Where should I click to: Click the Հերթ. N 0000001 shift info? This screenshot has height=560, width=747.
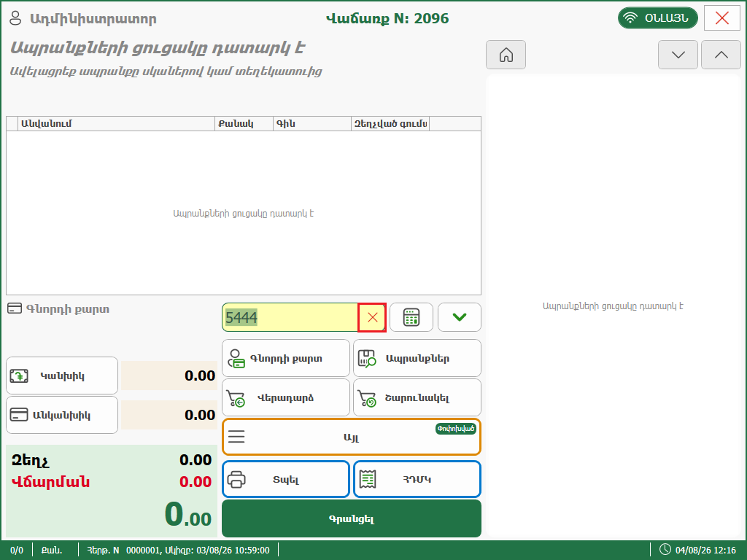[178, 550]
